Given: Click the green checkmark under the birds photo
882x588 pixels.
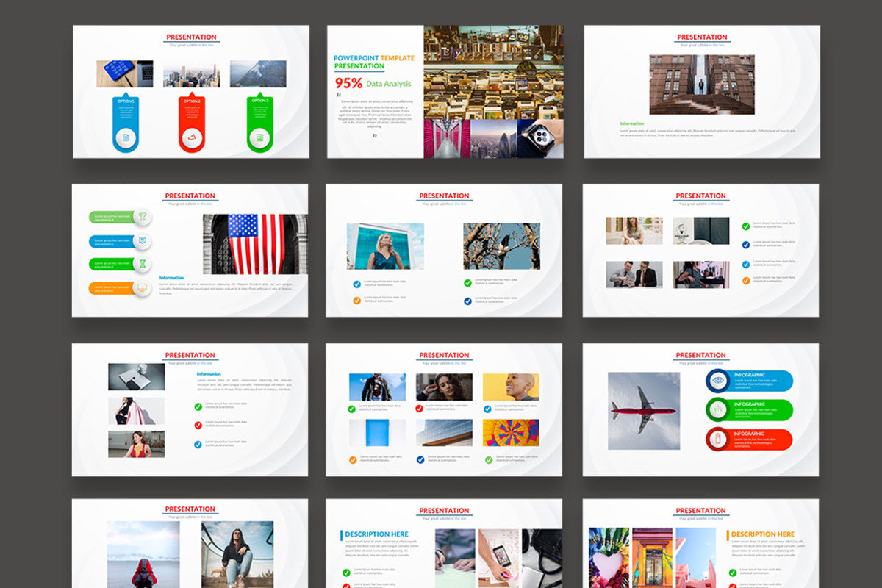Looking at the screenshot, I should [467, 282].
